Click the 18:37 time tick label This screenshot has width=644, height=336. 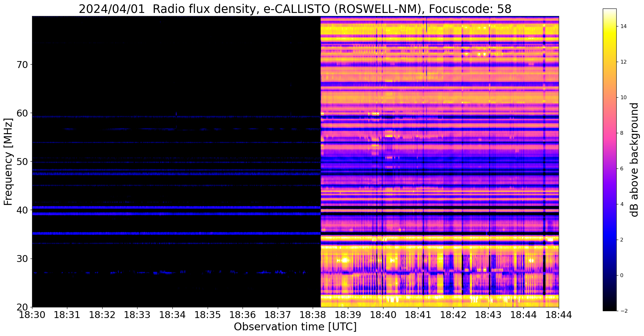tap(278, 314)
